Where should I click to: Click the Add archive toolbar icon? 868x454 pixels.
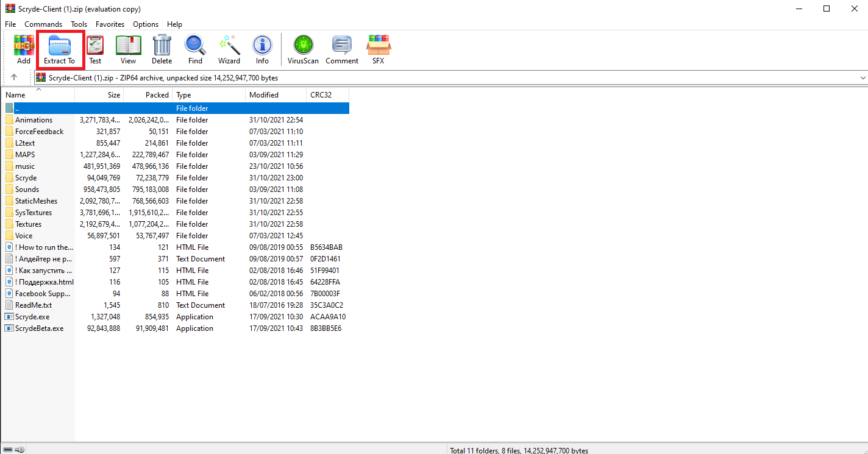[24, 49]
